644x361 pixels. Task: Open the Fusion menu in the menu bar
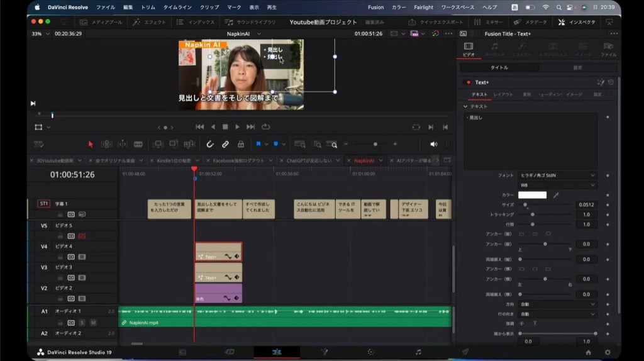(375, 8)
